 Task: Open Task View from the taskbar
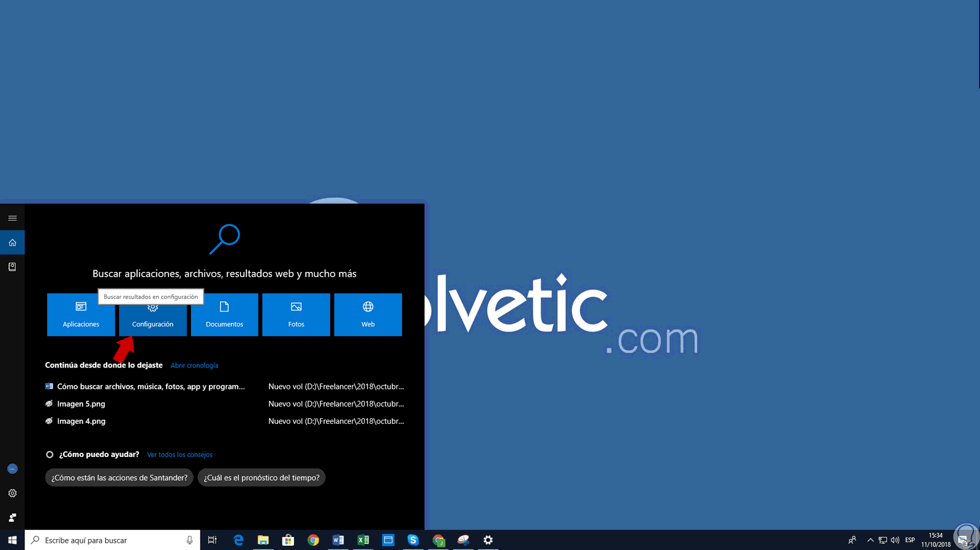(x=213, y=540)
